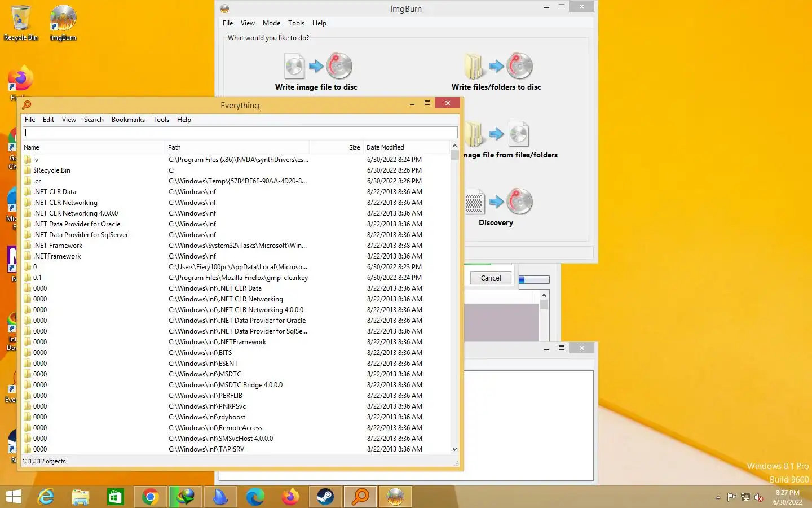Open Google Chrome from taskbar
The image size is (812, 508).
click(150, 497)
